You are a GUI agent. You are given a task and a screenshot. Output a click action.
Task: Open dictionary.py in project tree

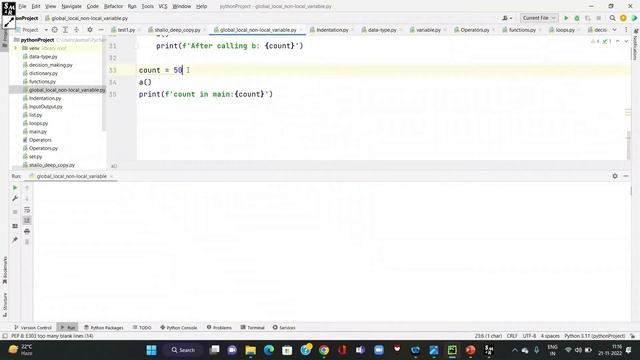[43, 73]
